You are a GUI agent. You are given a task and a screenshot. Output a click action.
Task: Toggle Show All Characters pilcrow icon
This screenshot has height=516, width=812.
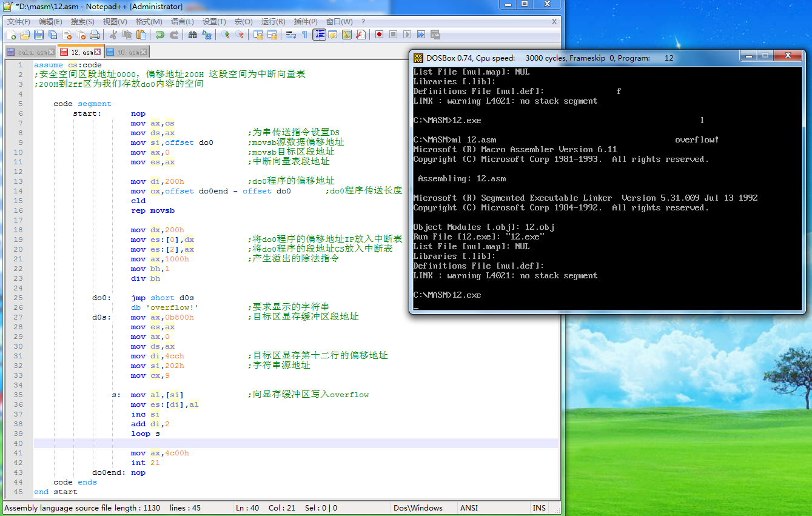(304, 35)
